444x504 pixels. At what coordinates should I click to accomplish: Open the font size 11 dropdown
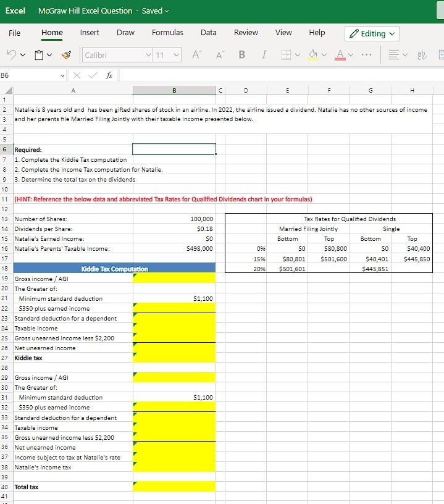177,55
